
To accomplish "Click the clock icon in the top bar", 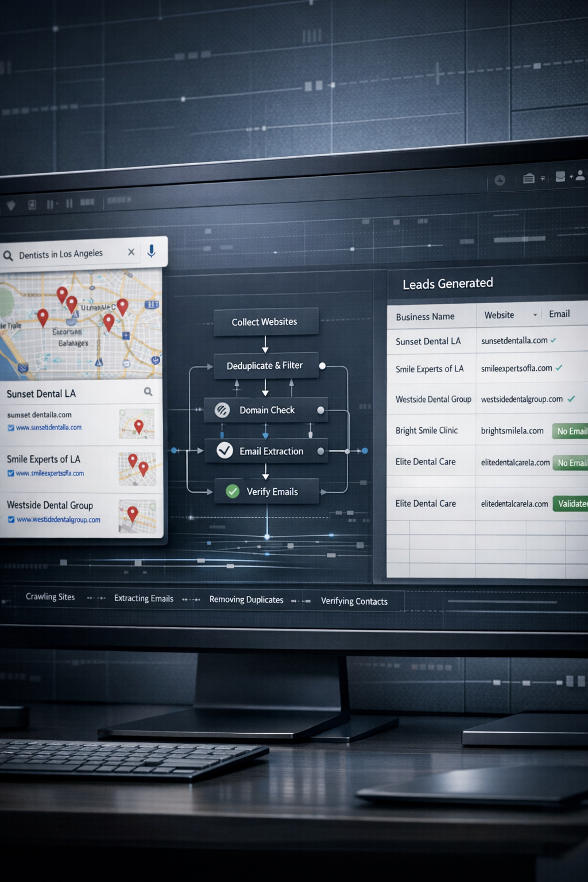I will click(x=500, y=180).
